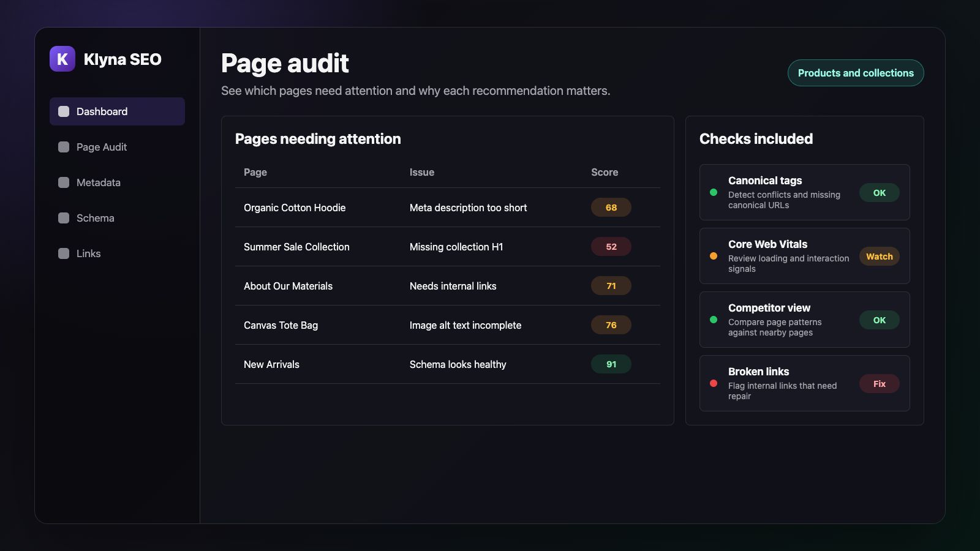Select the Canvas Tote Bag page
The image size is (980, 551).
coord(281,325)
